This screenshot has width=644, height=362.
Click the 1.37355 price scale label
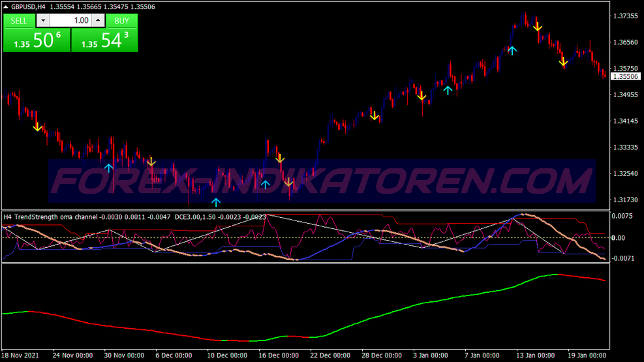[x=626, y=16]
